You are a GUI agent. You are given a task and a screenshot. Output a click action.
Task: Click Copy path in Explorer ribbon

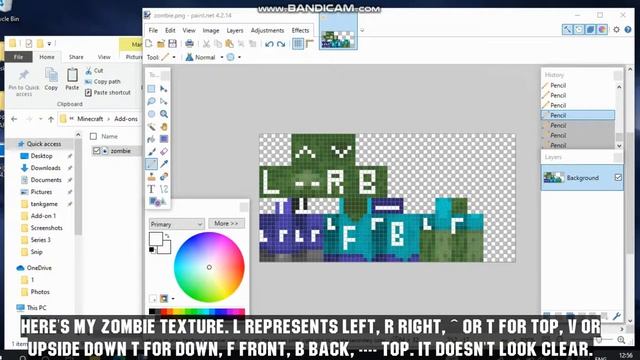coord(102,82)
